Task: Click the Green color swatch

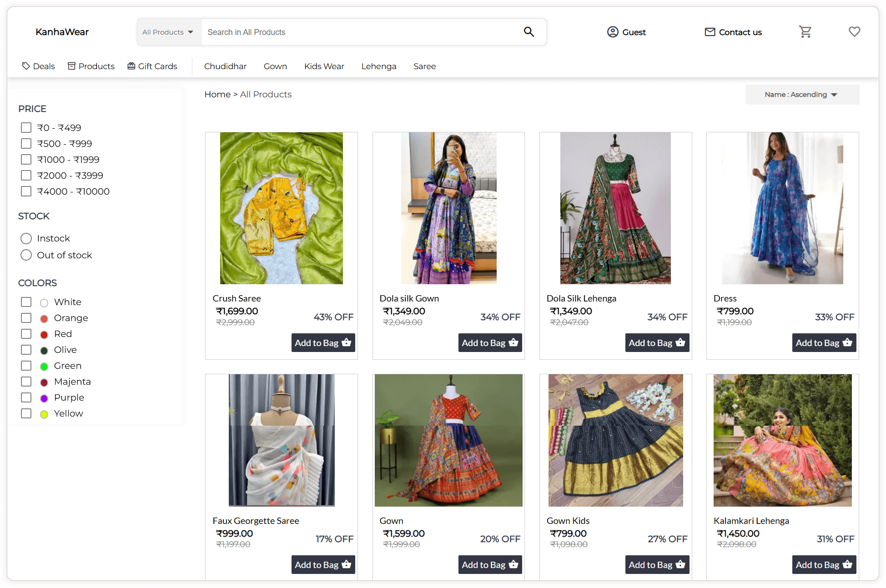Action: tap(44, 367)
